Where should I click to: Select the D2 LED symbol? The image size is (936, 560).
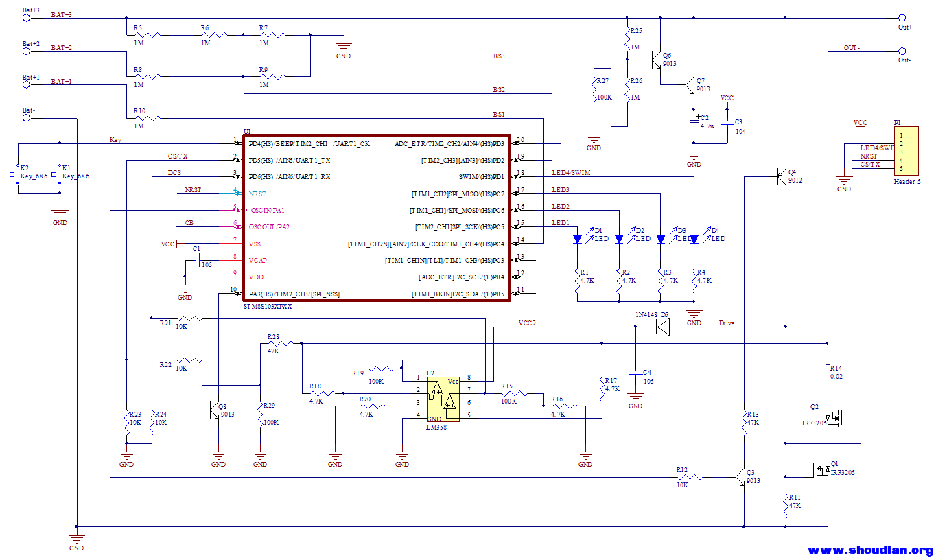[x=619, y=239]
